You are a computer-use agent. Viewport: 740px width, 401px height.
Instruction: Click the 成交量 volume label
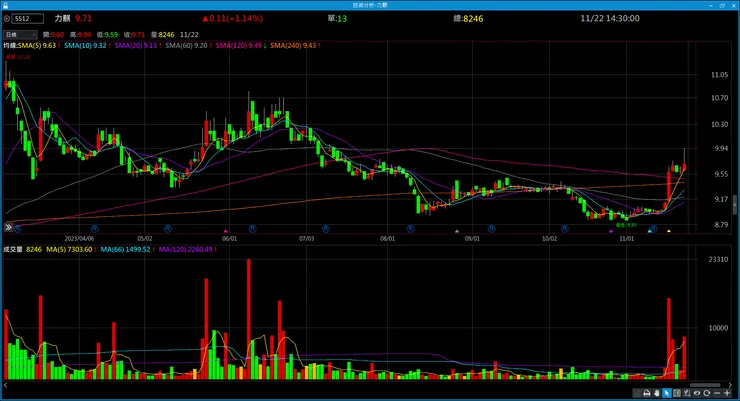click(x=13, y=249)
